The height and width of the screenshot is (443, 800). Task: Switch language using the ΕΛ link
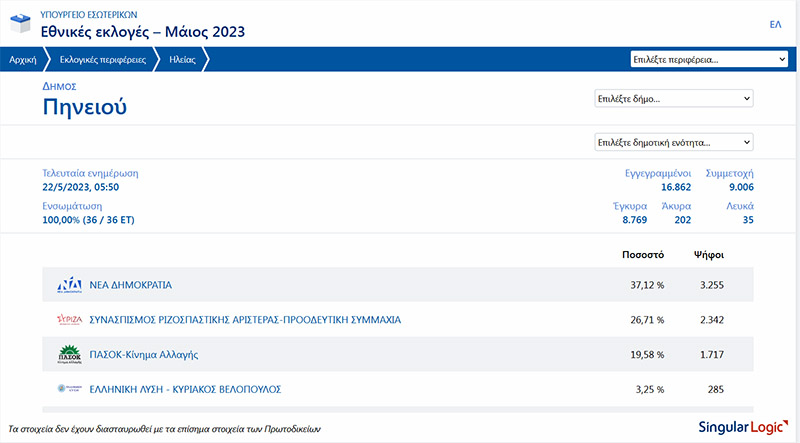[775, 24]
